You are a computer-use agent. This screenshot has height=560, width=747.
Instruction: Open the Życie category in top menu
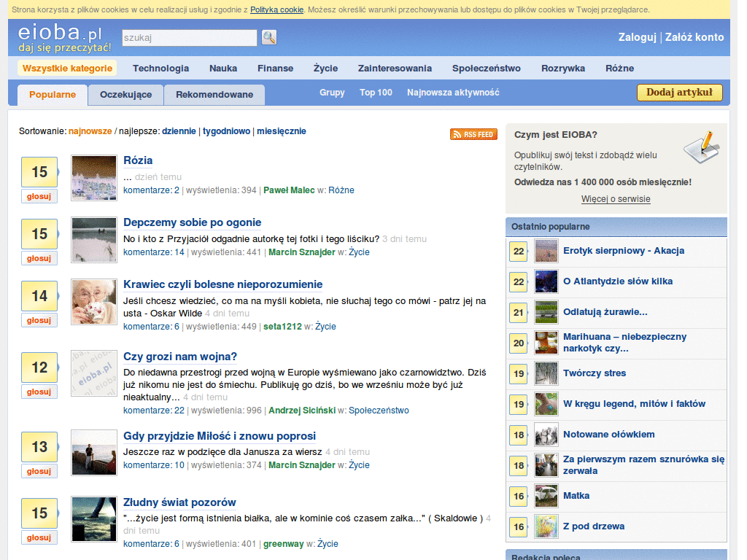(x=325, y=68)
